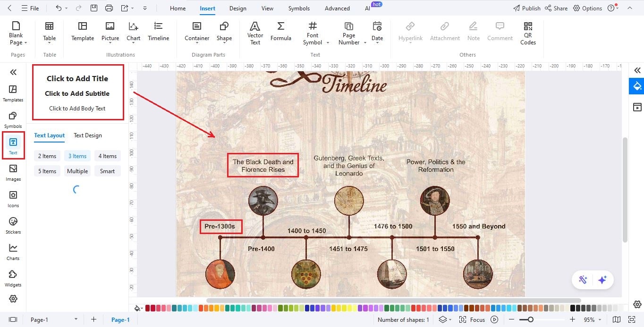Screen dimensions: 644x327
Task: Undo the last action
Action: pyautogui.click(x=59, y=8)
